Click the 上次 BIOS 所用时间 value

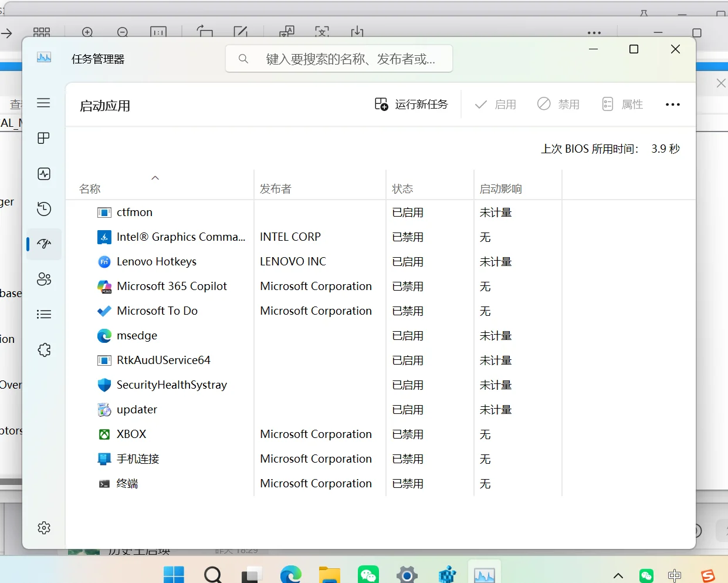(x=665, y=149)
